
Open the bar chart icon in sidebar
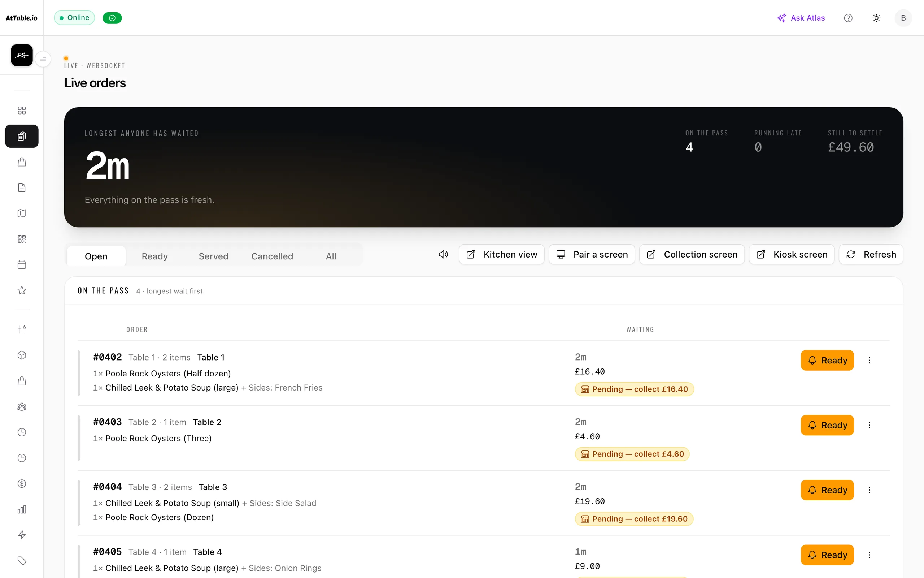22,509
